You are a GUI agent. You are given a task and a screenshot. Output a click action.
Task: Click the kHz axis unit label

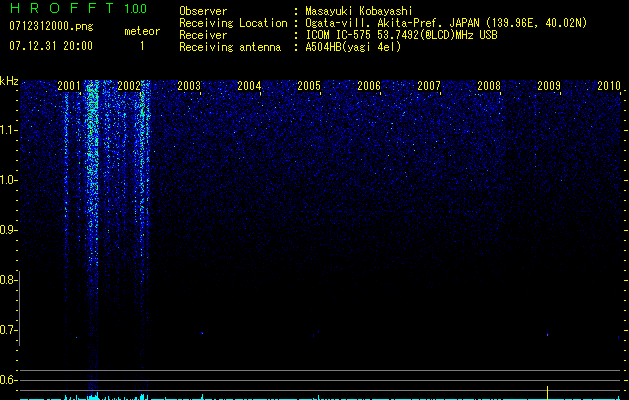[9, 81]
